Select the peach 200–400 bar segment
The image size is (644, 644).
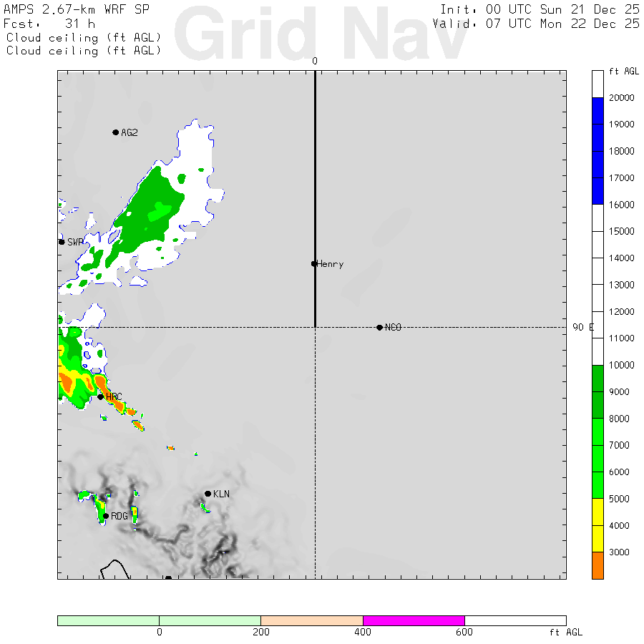click(312, 620)
